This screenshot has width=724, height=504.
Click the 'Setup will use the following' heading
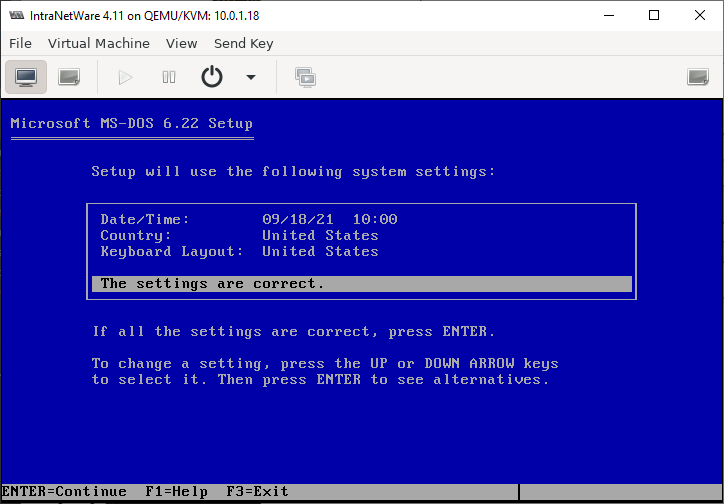pyautogui.click(x=293, y=172)
